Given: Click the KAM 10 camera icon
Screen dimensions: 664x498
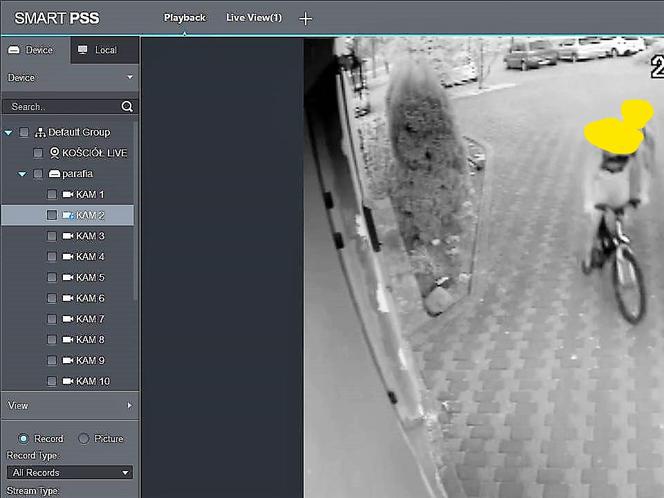Looking at the screenshot, I should pyautogui.click(x=68, y=381).
